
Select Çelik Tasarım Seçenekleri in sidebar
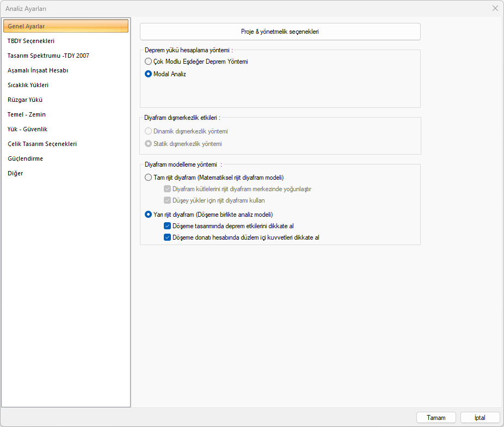42,144
